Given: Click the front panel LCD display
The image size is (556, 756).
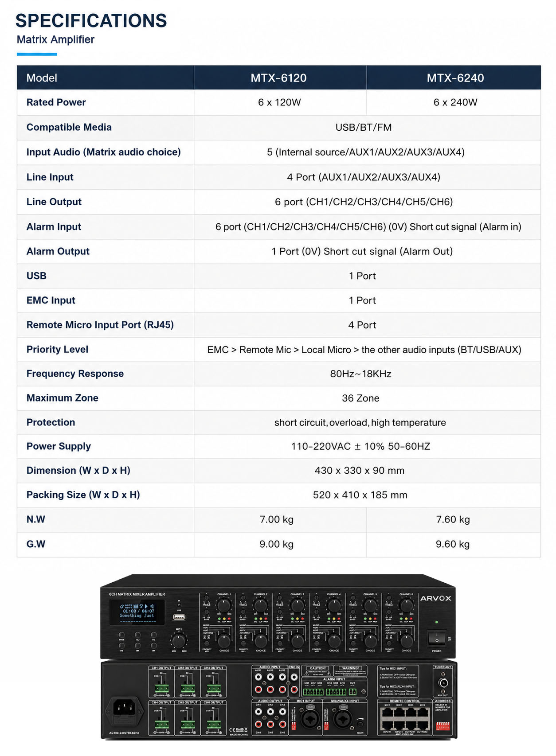Looking at the screenshot, I should [x=137, y=612].
